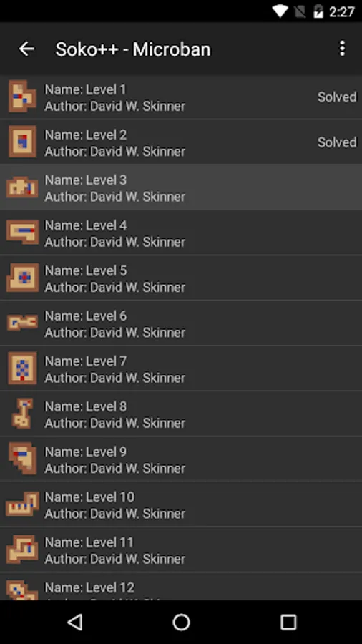The height and width of the screenshot is (644, 362).
Task: Tap the back arrow in header
Action: [26, 49]
